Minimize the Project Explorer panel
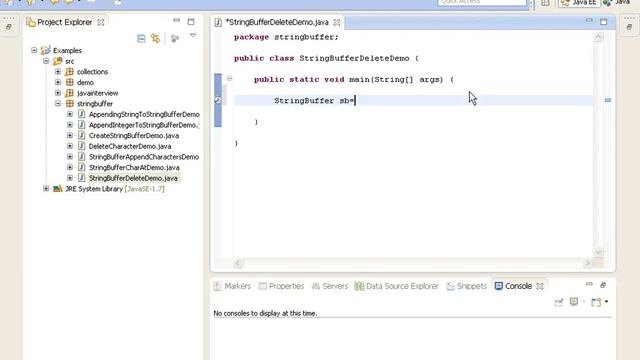The height and width of the screenshot is (360, 640). click(x=176, y=20)
